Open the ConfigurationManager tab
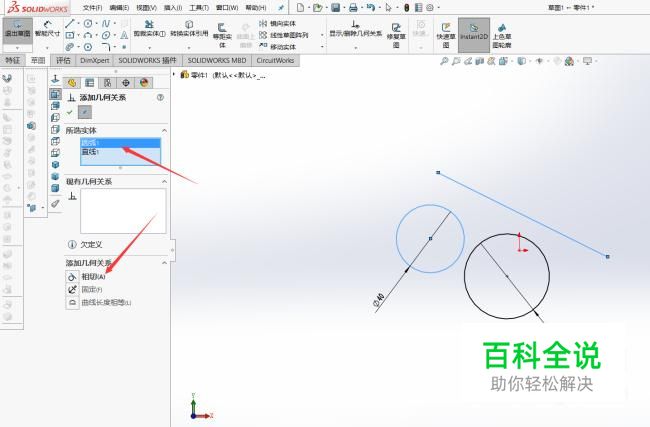The height and width of the screenshot is (427, 650). pos(108,82)
